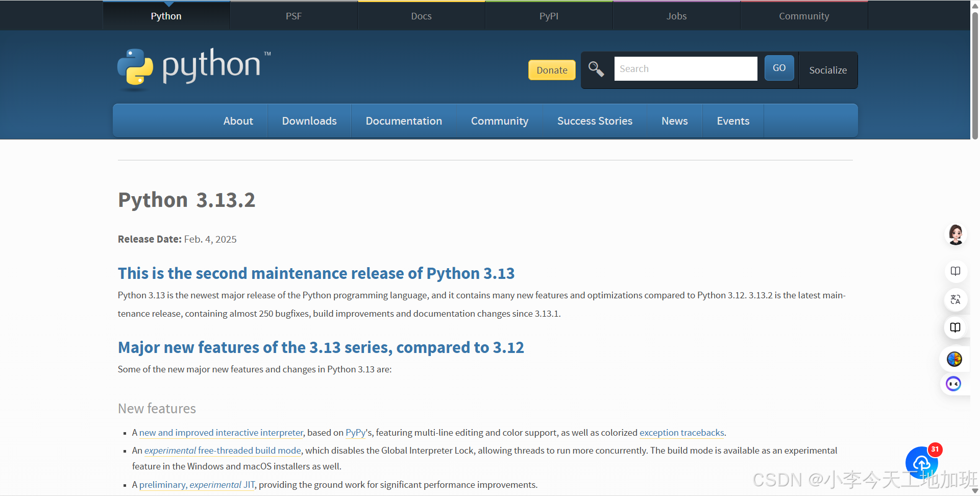
Task: Click 'This is the second maintenance release' heading
Action: pyautogui.click(x=316, y=273)
